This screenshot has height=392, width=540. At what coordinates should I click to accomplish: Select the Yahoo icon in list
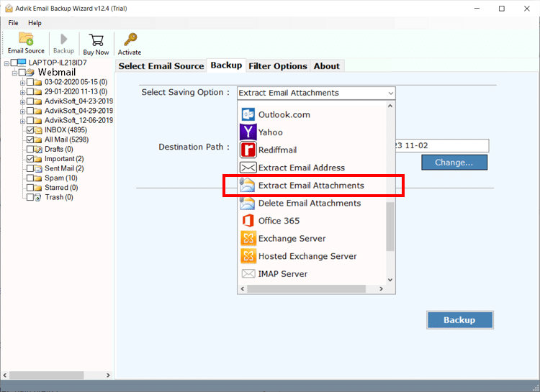tap(248, 132)
